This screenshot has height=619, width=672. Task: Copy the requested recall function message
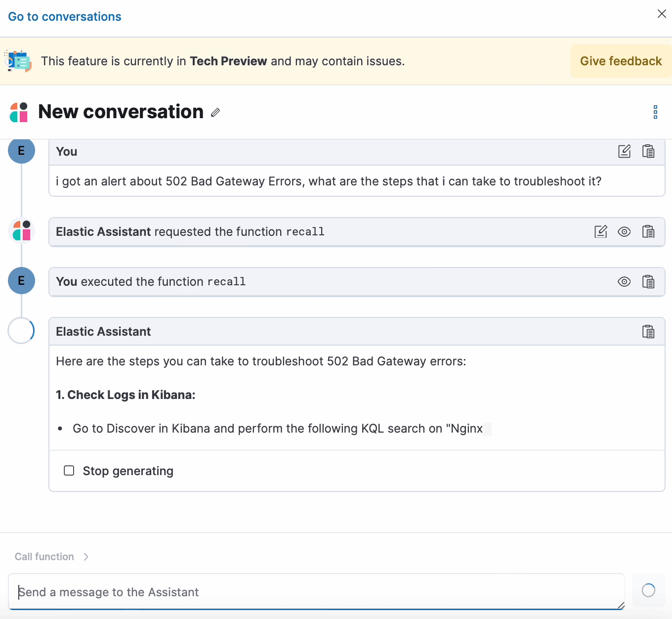pos(648,231)
